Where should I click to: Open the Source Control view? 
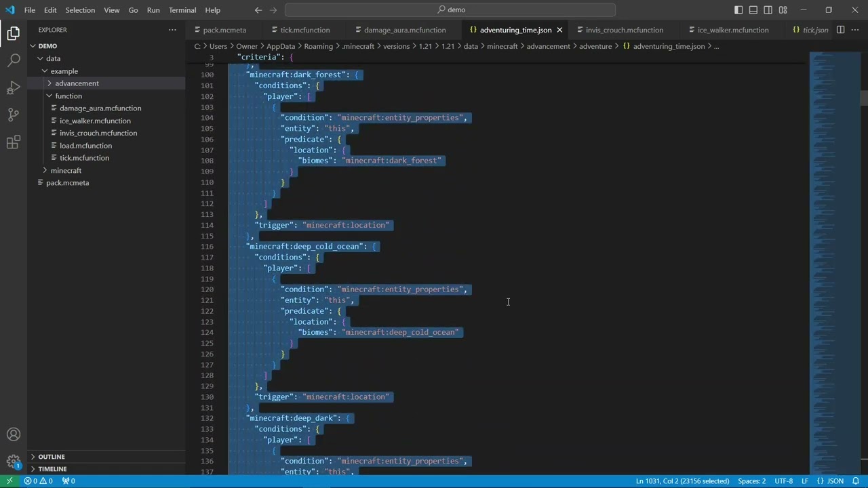point(14,115)
